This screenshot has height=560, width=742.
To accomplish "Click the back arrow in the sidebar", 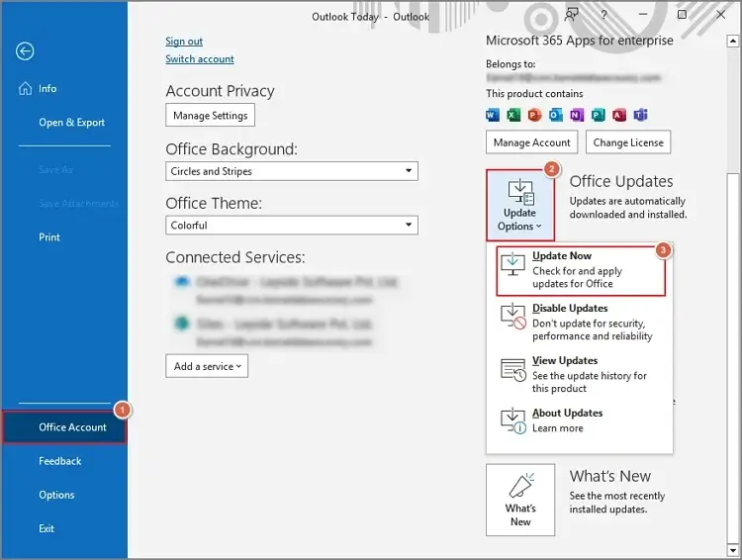I will point(25,51).
